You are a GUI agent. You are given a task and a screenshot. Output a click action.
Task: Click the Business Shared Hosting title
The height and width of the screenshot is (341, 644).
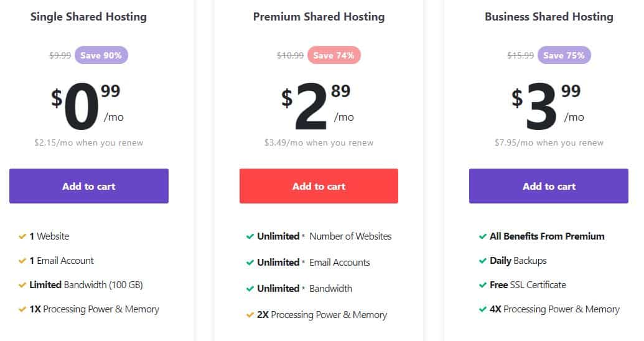[x=549, y=17]
